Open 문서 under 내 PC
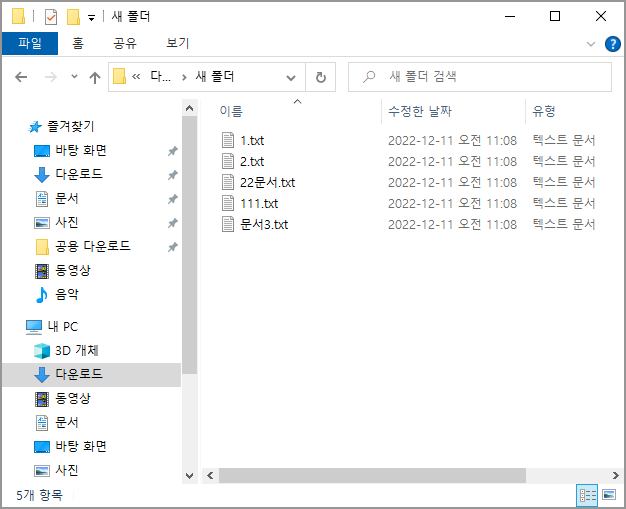 (66, 422)
